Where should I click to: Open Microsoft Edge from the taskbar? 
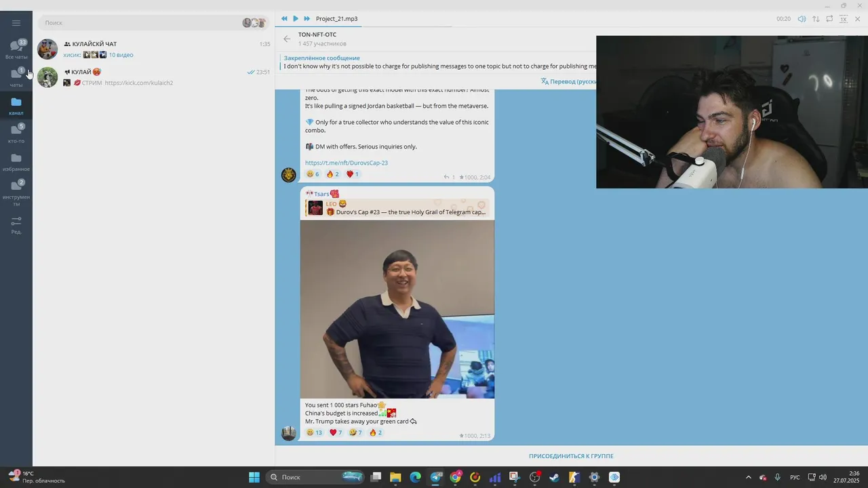coord(415,477)
